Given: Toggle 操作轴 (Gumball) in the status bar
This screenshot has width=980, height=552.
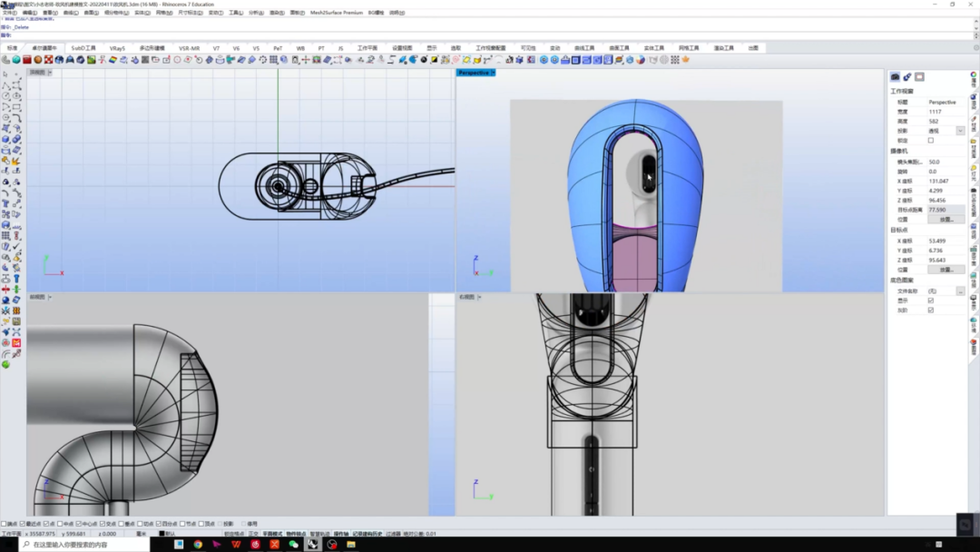Looking at the screenshot, I should (x=341, y=534).
